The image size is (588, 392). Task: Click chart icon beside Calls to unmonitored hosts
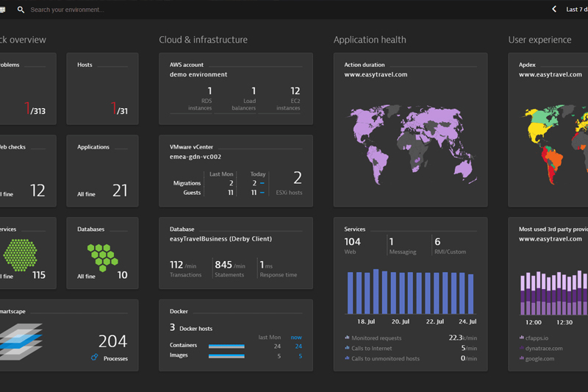coord(347,358)
